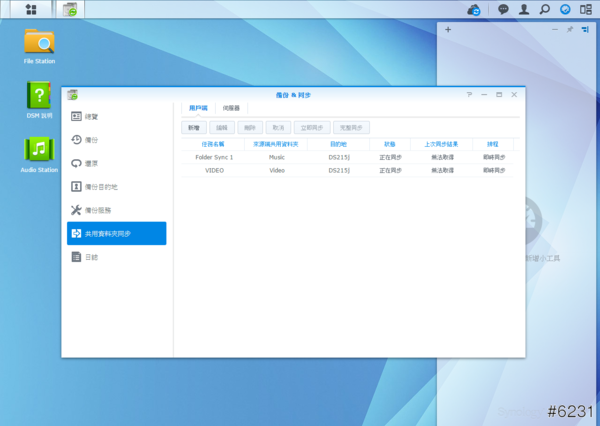Open 還原 in the sidebar
The width and height of the screenshot is (600, 426).
coord(91,163)
